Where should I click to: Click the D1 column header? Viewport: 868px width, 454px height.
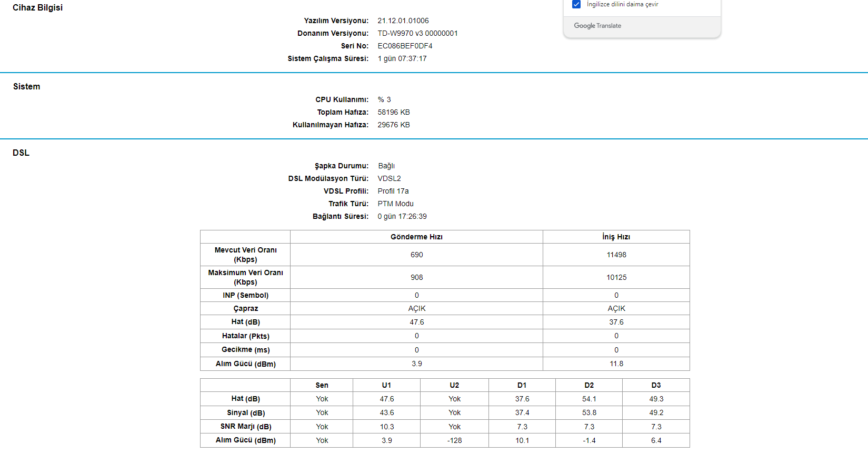pos(522,385)
